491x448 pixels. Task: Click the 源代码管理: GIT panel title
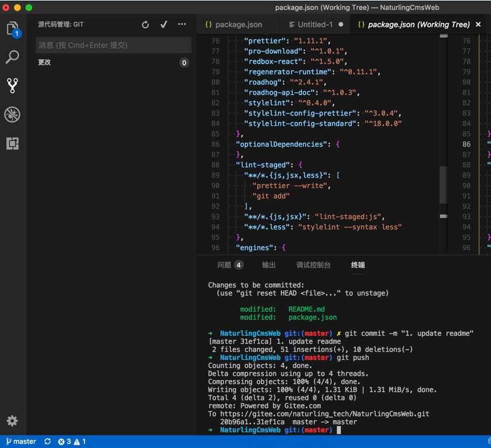click(x=61, y=24)
